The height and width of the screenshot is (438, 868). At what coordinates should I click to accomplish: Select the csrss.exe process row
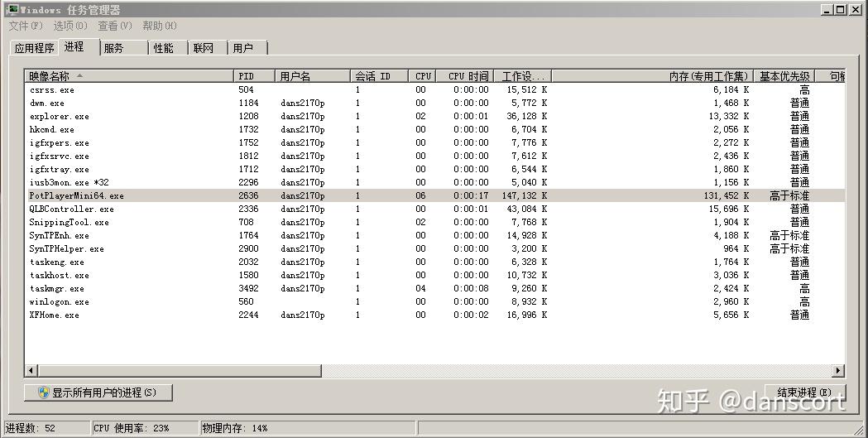tap(434, 89)
